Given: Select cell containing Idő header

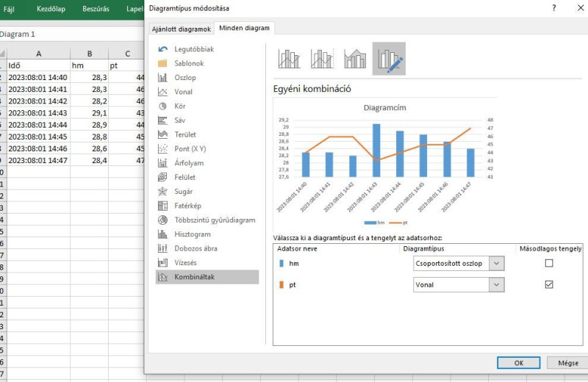Looking at the screenshot, I should [x=39, y=65].
